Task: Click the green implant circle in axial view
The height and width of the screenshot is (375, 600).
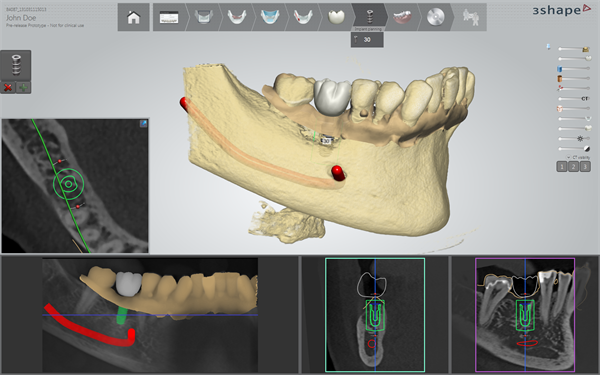Action: point(68,184)
